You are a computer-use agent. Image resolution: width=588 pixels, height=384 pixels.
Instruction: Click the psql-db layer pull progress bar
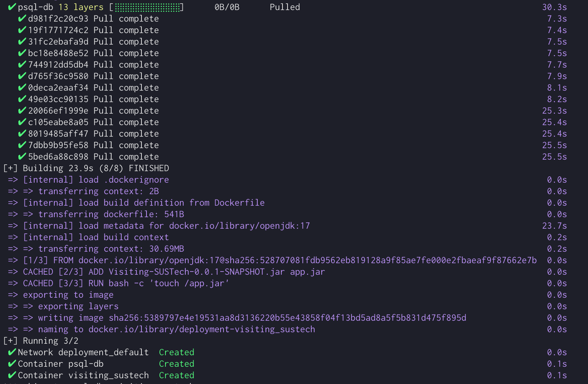147,8
